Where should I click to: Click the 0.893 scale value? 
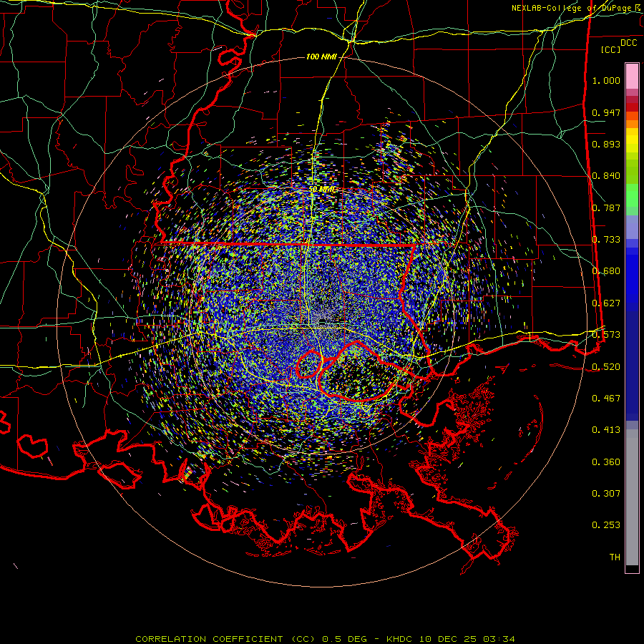(606, 144)
